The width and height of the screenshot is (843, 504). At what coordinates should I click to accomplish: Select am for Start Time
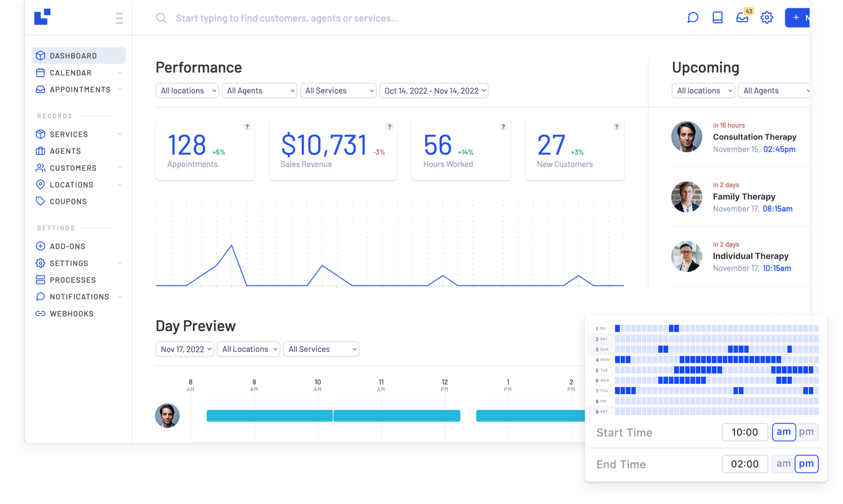784,432
